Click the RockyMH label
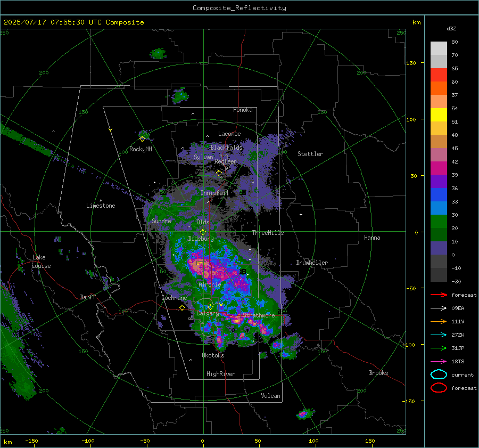The height and width of the screenshot is (448, 479). (141, 149)
